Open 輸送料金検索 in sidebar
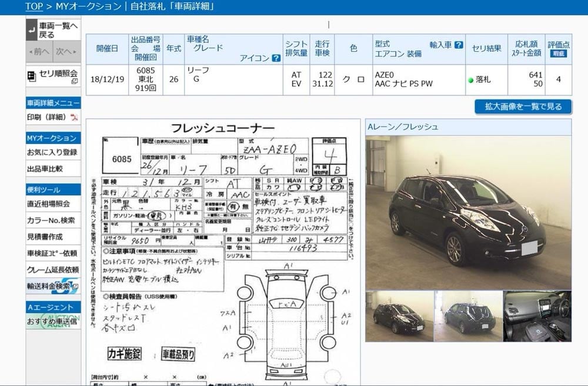This screenshot has height=386, width=588. point(54,286)
